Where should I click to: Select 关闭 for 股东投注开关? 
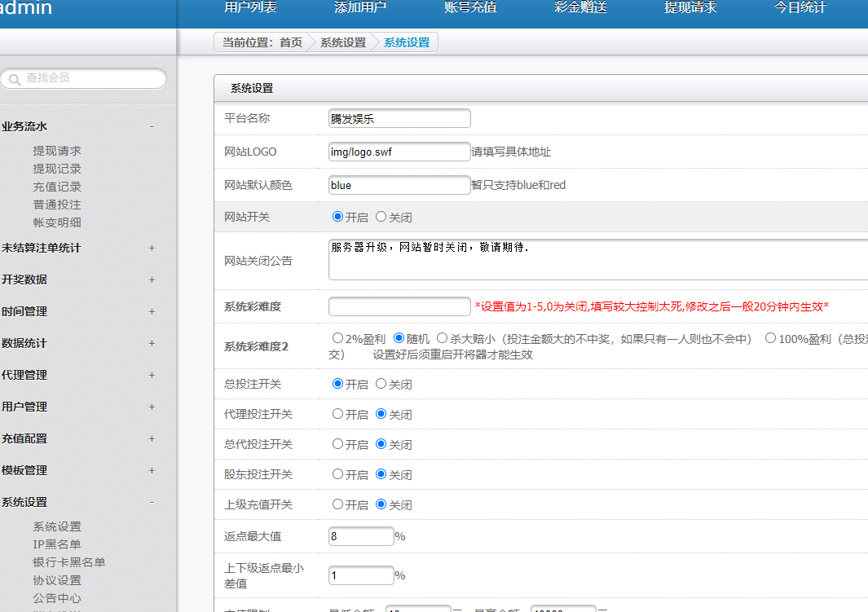pyautogui.click(x=381, y=474)
